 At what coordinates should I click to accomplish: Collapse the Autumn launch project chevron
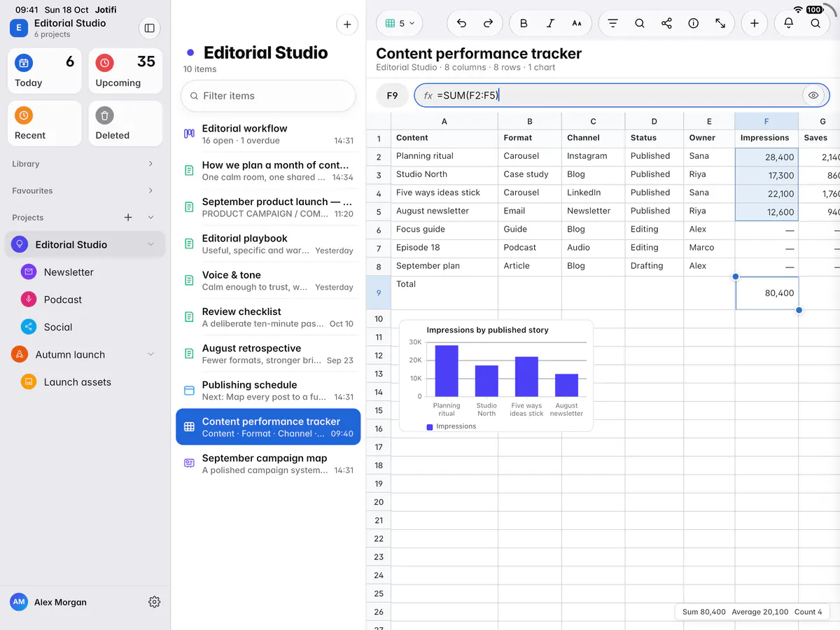tap(150, 354)
